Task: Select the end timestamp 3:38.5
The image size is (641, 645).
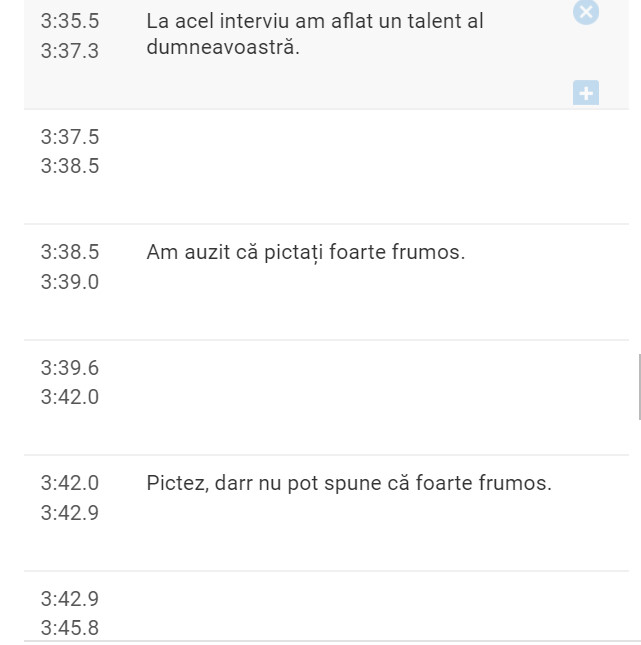Action: tap(70, 166)
